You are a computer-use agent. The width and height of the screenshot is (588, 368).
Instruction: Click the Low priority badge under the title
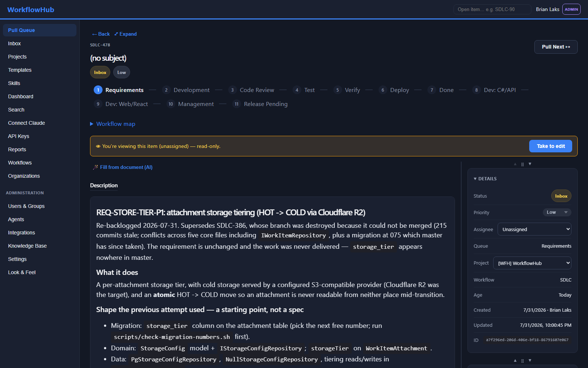point(122,72)
